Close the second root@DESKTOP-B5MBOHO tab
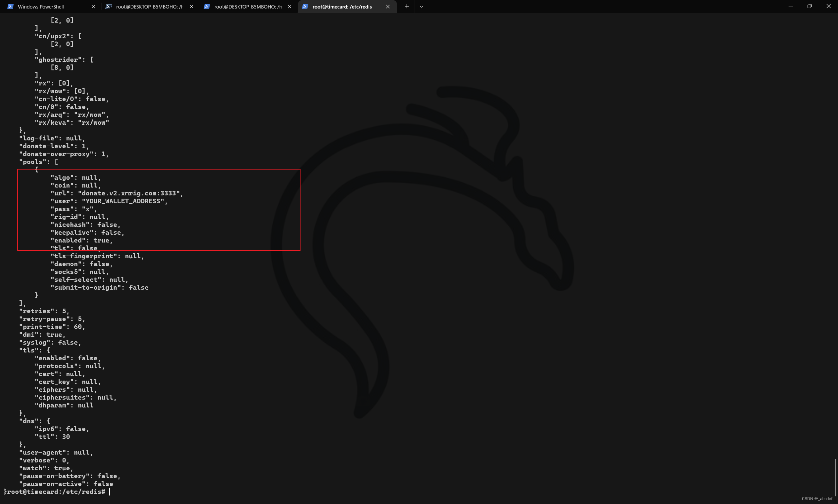The height and width of the screenshot is (504, 838). tap(290, 7)
